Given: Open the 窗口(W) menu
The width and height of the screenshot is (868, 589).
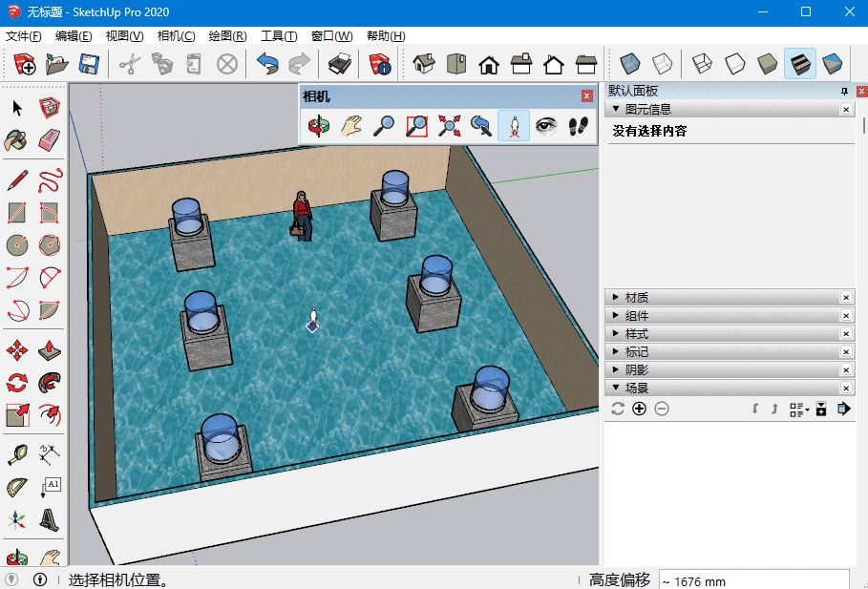Looking at the screenshot, I should [331, 36].
